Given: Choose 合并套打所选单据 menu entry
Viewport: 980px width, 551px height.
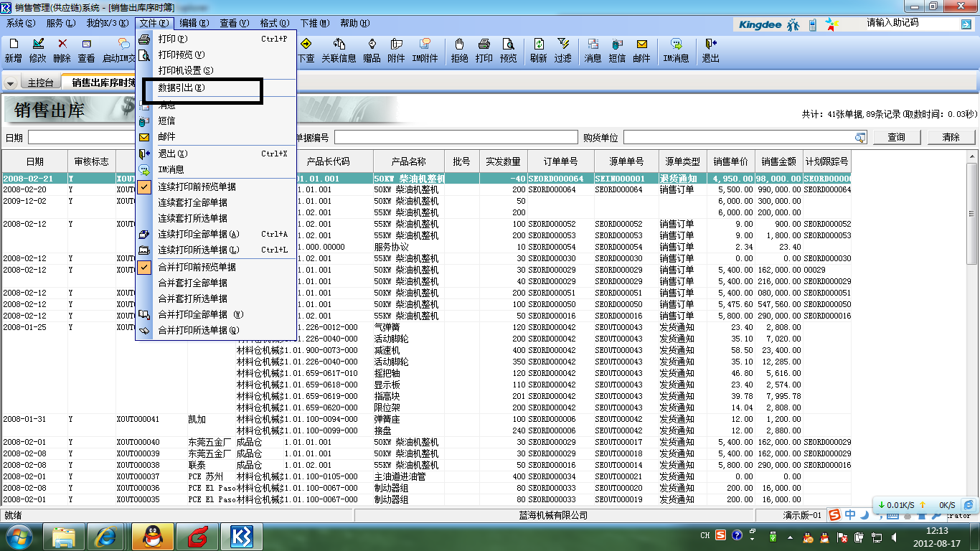Looking at the screenshot, I should pyautogui.click(x=216, y=298).
